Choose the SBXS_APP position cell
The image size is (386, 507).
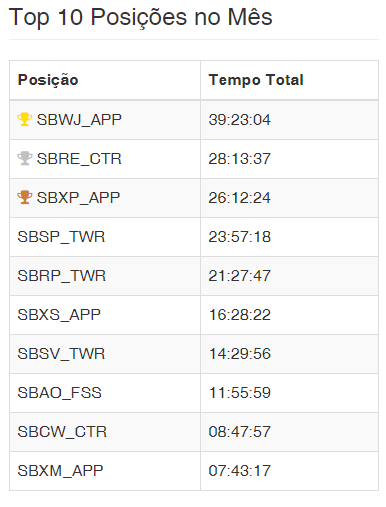(x=105, y=315)
